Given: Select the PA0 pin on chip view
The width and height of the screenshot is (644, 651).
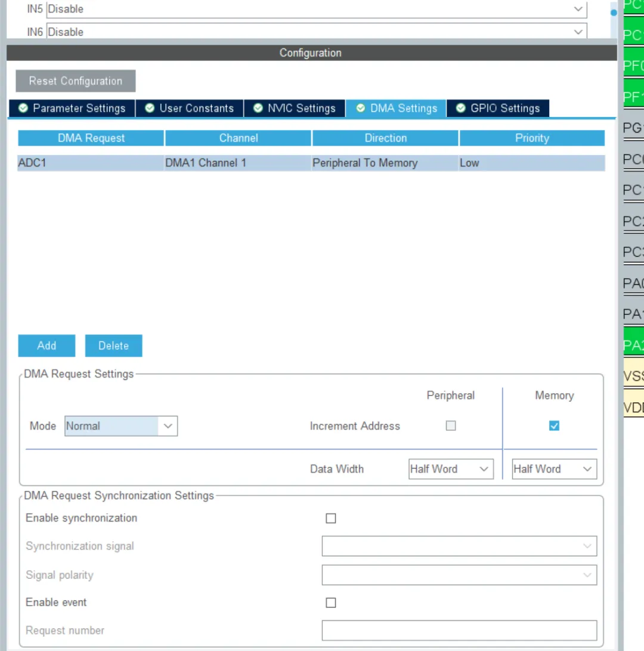Looking at the screenshot, I should pos(633,283).
